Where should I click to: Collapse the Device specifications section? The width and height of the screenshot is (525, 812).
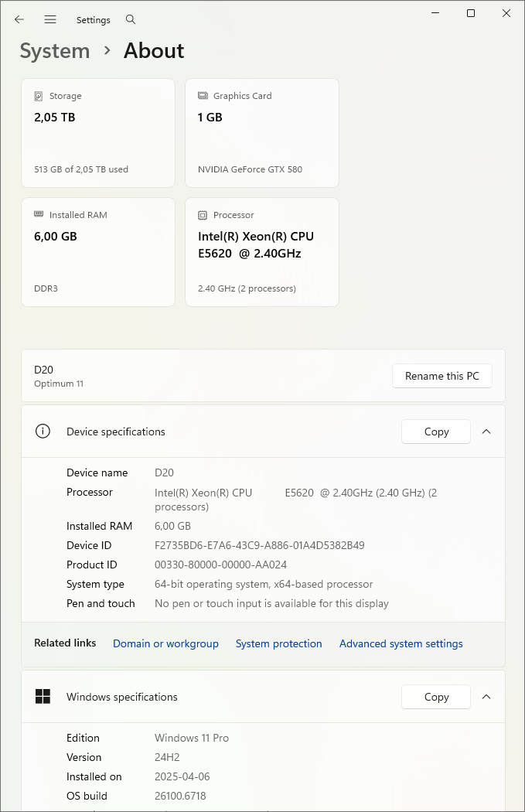(x=486, y=432)
